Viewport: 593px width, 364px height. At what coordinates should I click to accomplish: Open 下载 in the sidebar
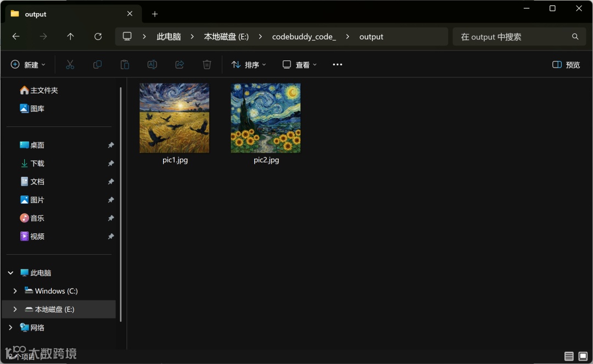(32, 163)
